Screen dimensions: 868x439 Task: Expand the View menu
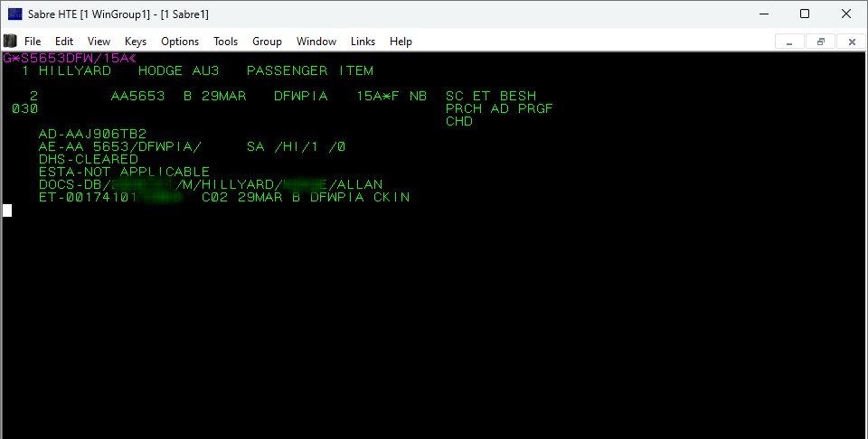point(99,42)
